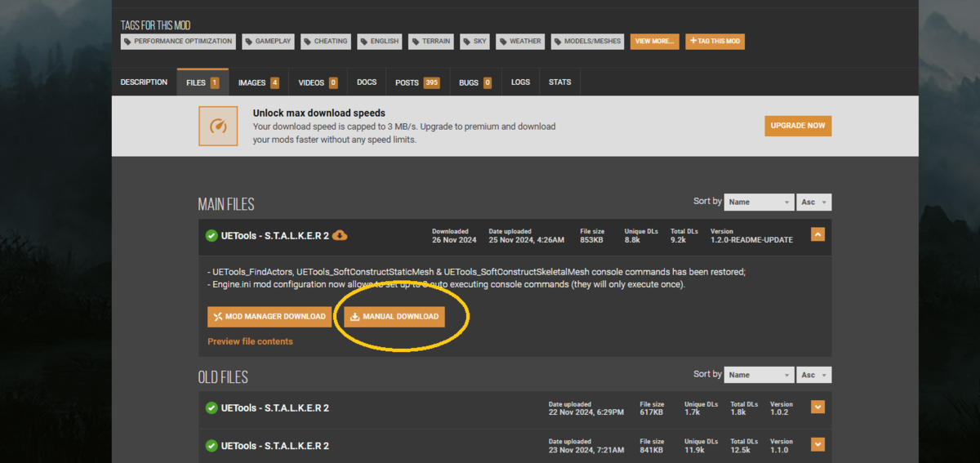
Task: Click the 22 Nov 2024, 6:29PM upload date
Action: pos(586,412)
